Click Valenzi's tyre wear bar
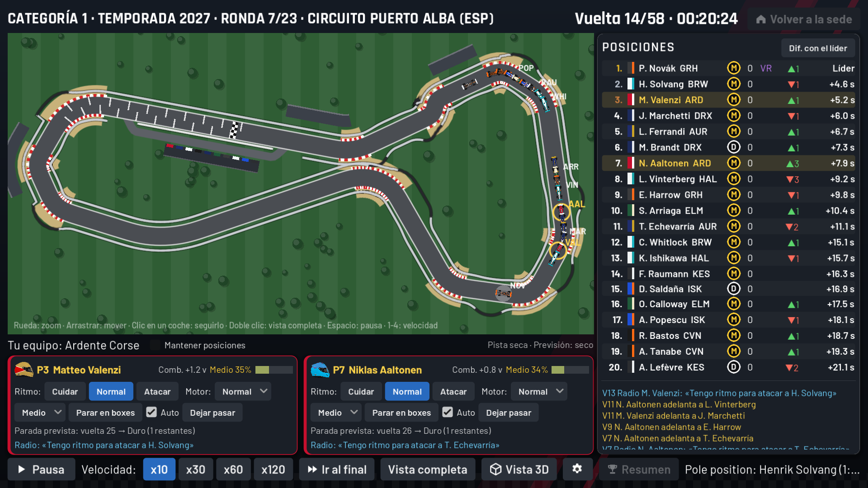The image size is (868, 488). (x=274, y=370)
